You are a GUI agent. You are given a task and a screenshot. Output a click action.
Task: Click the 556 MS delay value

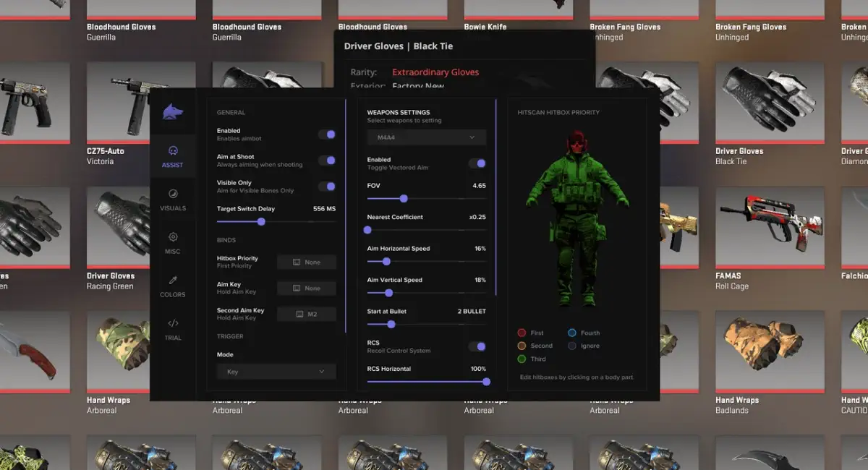pos(324,208)
